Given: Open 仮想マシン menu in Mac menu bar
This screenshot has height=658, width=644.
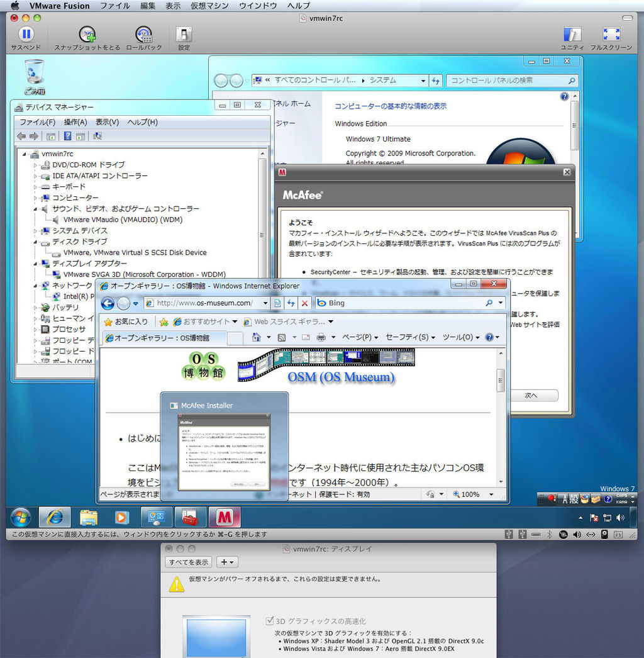Looking at the screenshot, I should pyautogui.click(x=209, y=6).
